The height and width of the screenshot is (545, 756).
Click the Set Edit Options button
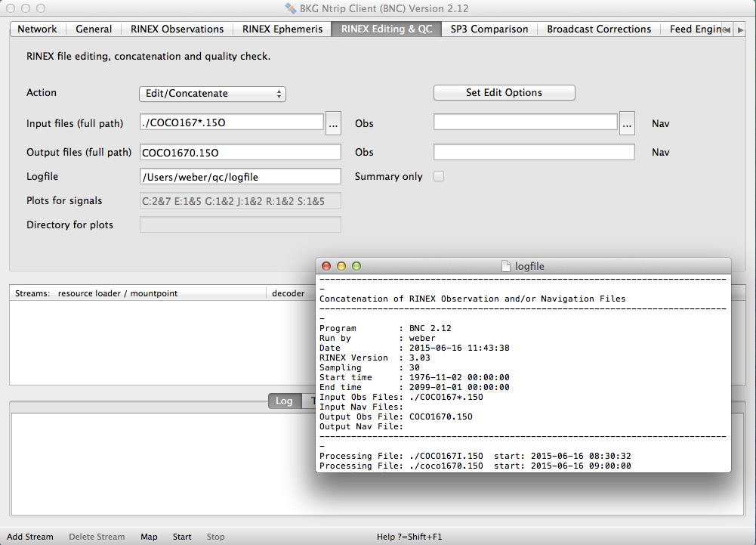[504, 93]
